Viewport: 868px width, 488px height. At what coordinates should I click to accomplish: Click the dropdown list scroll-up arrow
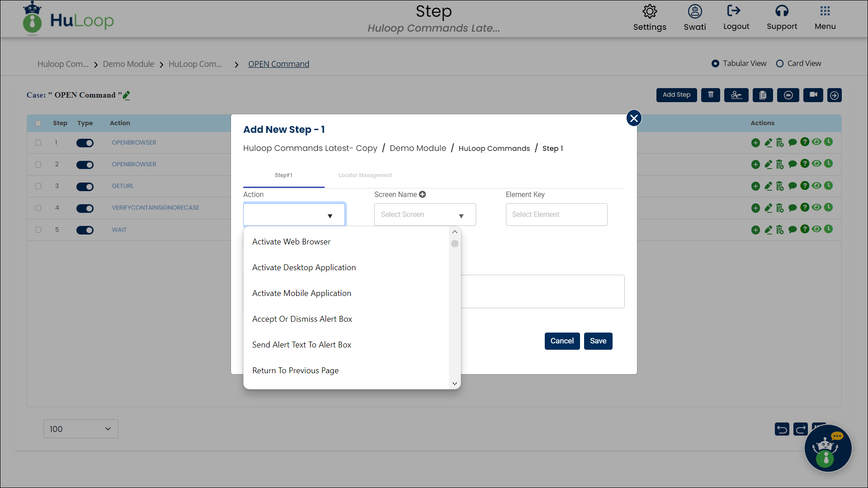click(455, 232)
